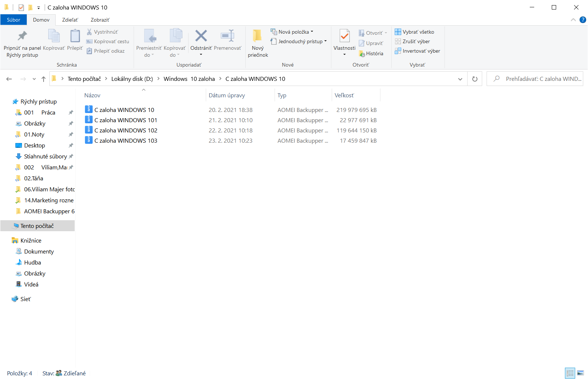
Task: Click the Kopírovať cestu icon
Action: (89, 41)
